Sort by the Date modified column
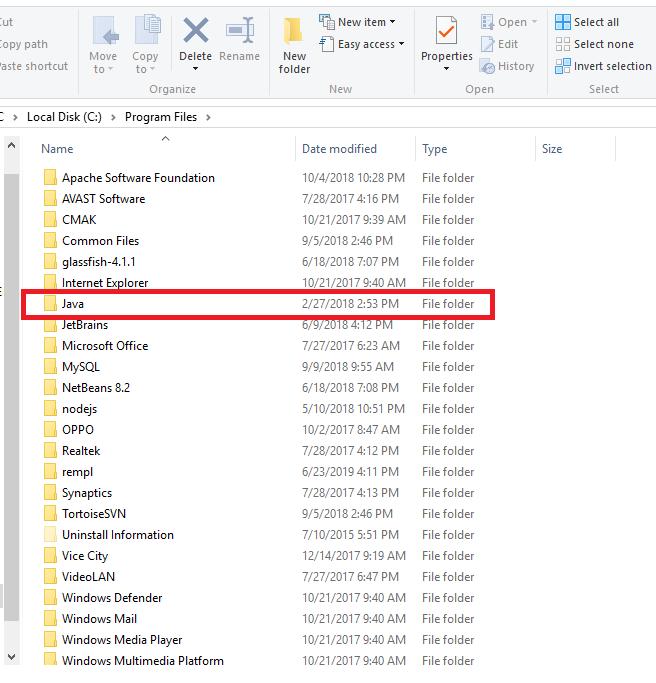This screenshot has width=656, height=683. (x=339, y=149)
